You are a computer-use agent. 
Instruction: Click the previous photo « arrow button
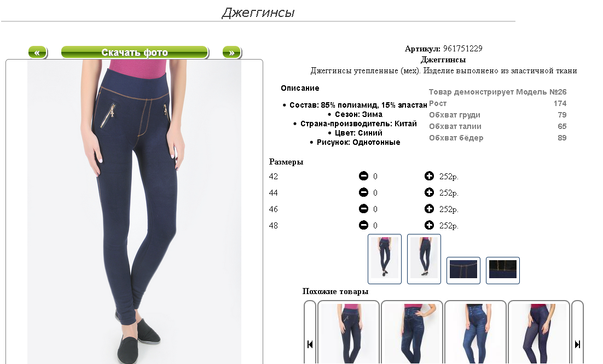tap(38, 52)
